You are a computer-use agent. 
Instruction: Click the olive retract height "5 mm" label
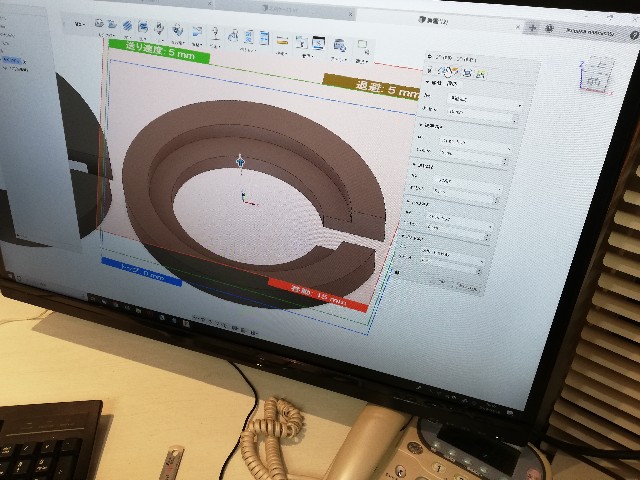pyautogui.click(x=372, y=87)
